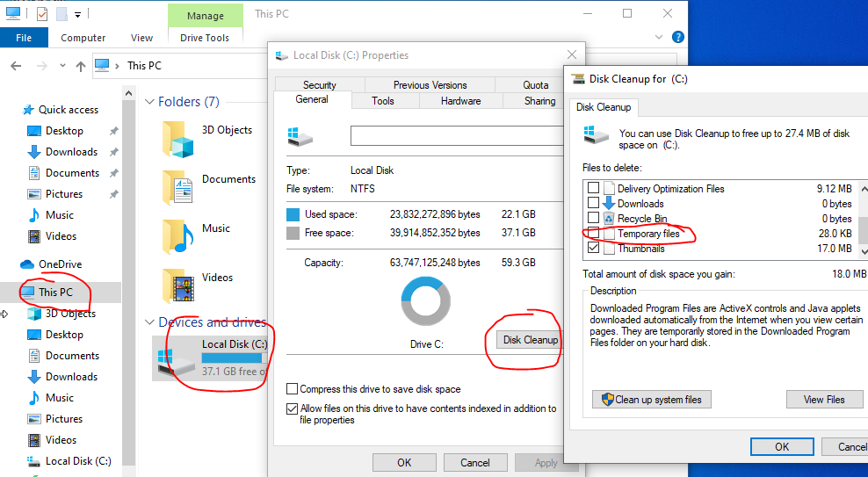Open the Pictures icon under Quick access

pyautogui.click(x=34, y=194)
